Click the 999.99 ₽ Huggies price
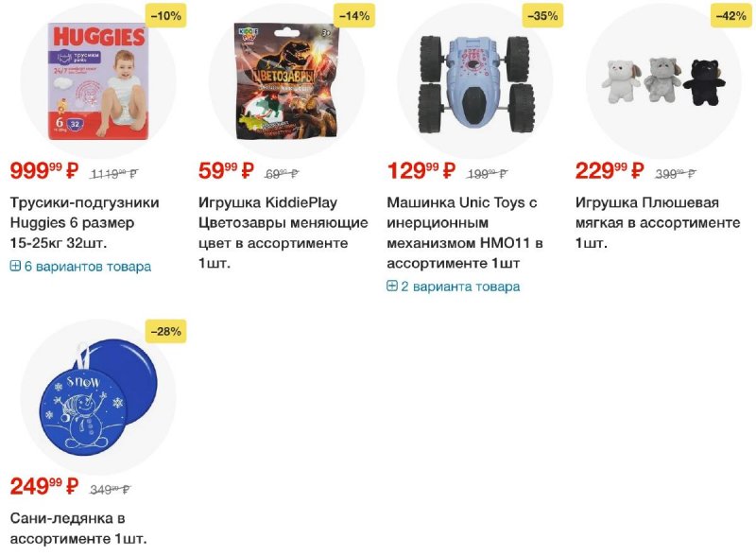Image resolution: width=756 pixels, height=556 pixels. point(43,171)
